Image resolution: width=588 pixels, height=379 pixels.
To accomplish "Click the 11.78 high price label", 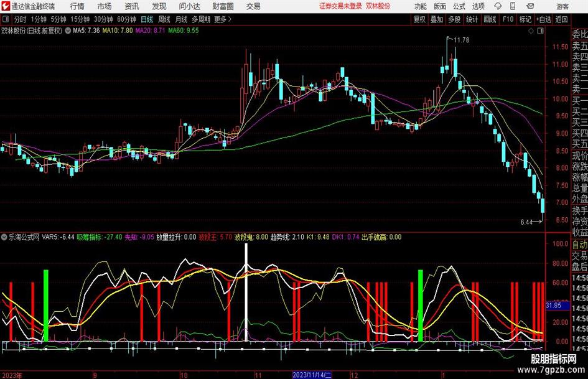I will [461, 40].
